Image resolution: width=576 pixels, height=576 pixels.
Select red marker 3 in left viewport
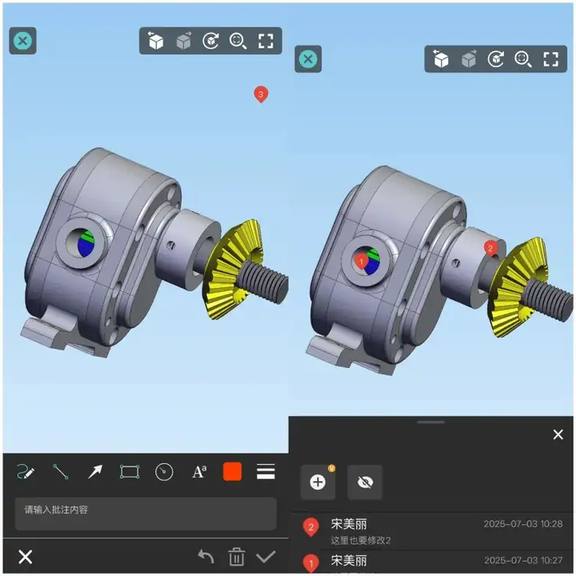click(x=261, y=94)
